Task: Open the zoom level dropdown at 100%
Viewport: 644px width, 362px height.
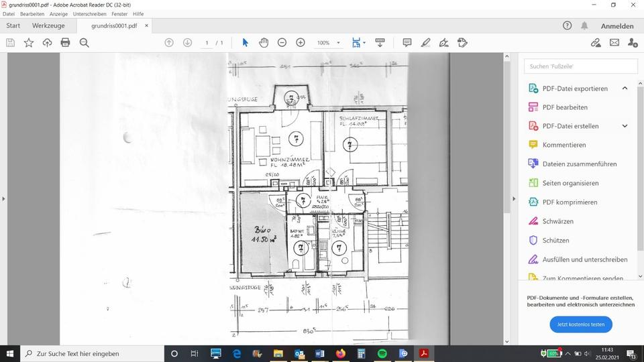Action: point(338,43)
